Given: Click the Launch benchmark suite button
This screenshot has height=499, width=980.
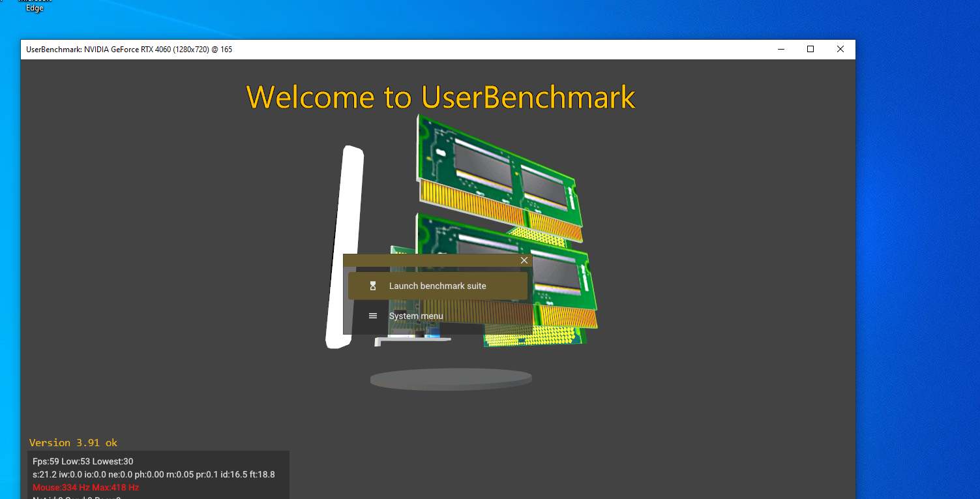Looking at the screenshot, I should point(438,286).
